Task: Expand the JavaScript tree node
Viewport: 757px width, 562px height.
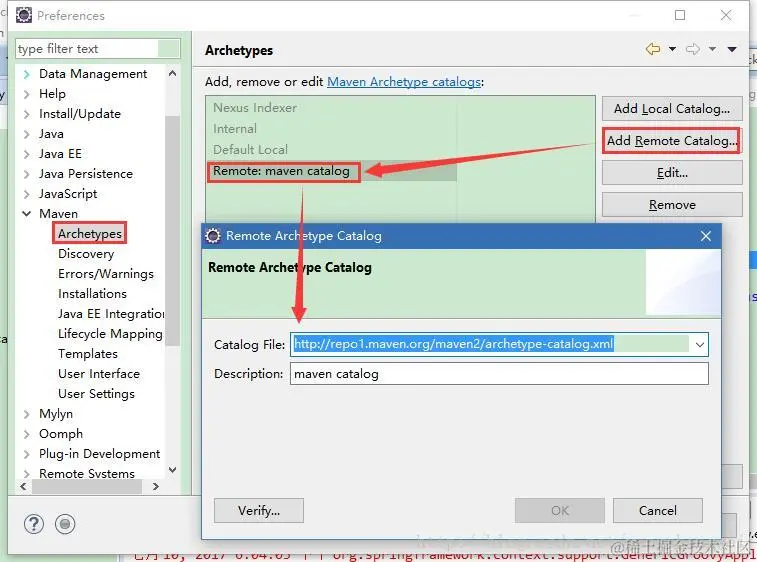Action: [27, 194]
